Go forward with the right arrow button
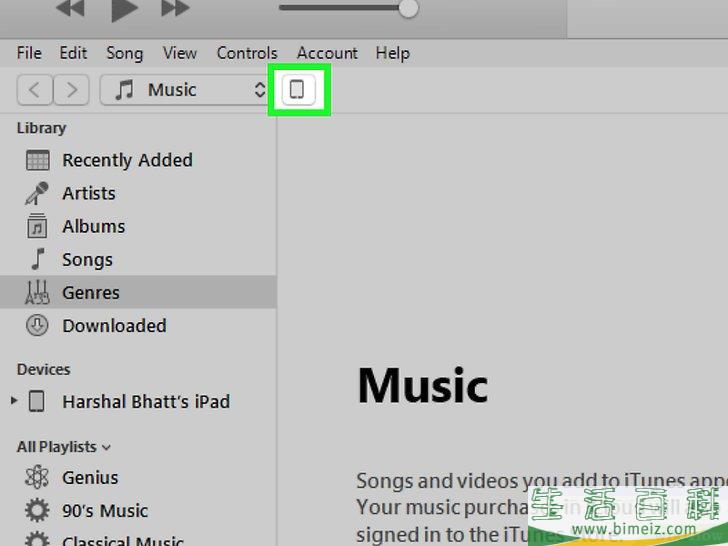The image size is (728, 546). pos(71,90)
